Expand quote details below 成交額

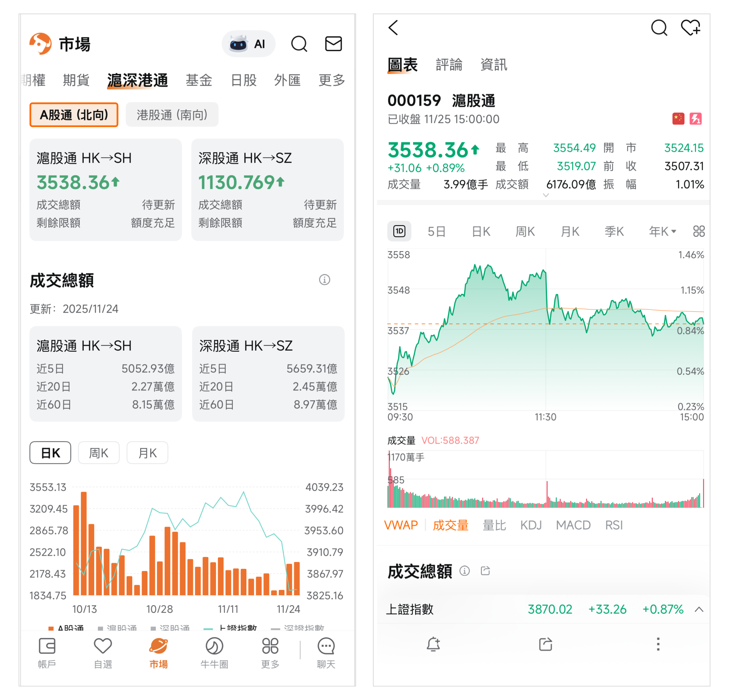(x=546, y=195)
